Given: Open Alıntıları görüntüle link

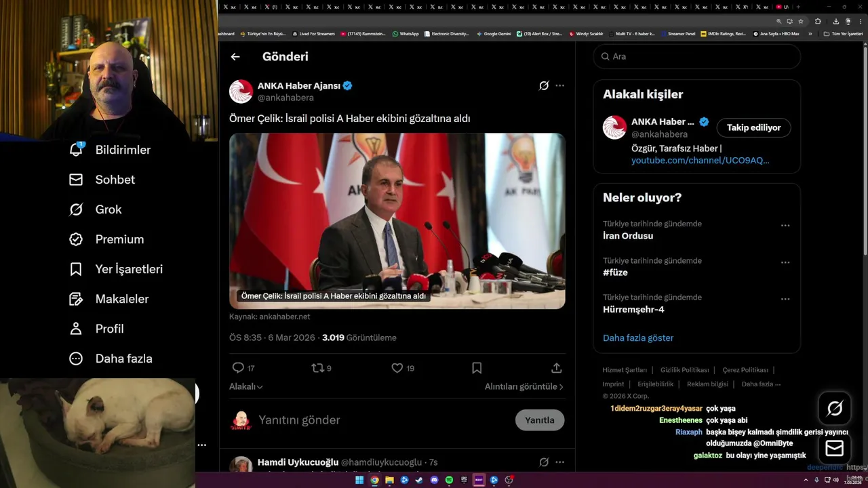Looking at the screenshot, I should [524, 386].
